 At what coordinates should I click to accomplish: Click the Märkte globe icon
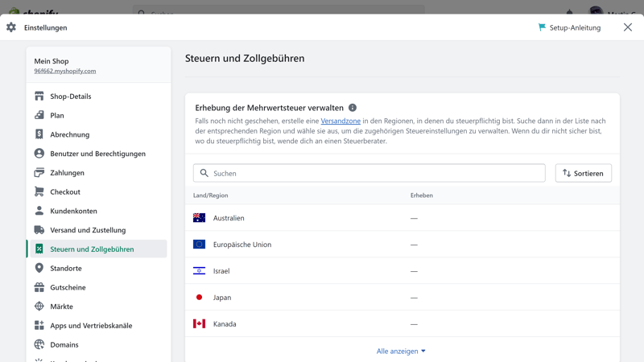coord(39,306)
